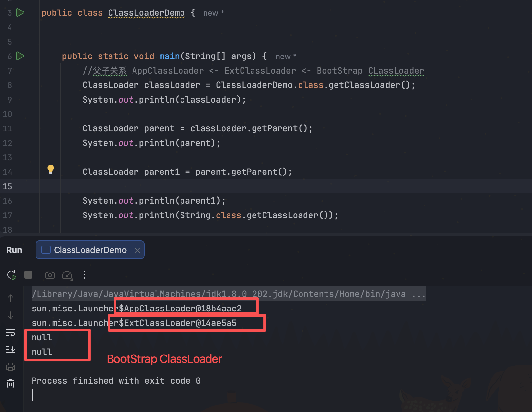Click the getParent call on line 14

coord(254,172)
